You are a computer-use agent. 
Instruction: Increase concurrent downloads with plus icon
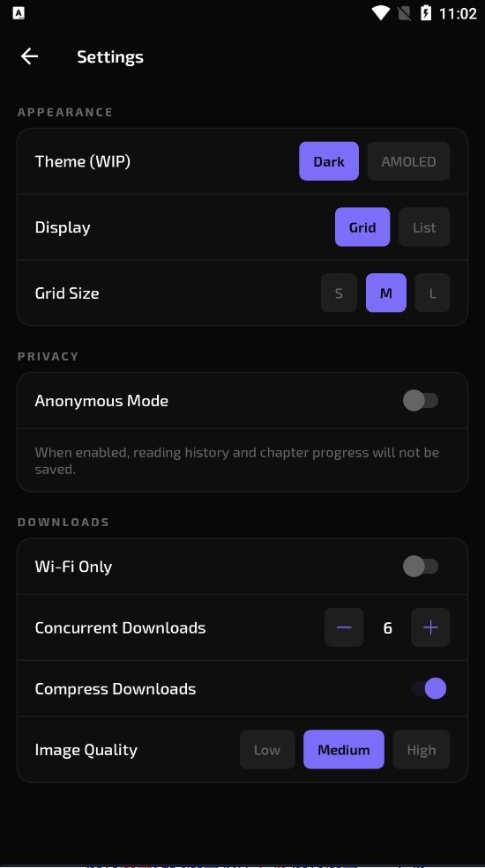(x=430, y=627)
